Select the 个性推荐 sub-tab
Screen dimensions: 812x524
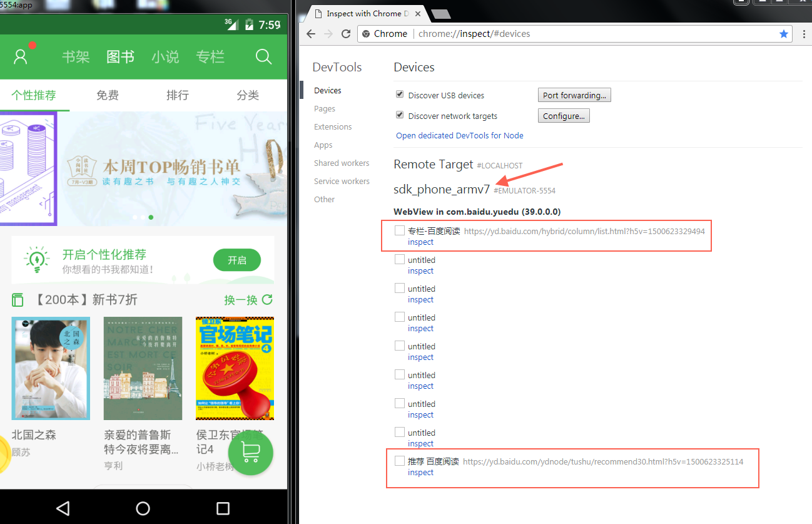pyautogui.click(x=34, y=95)
